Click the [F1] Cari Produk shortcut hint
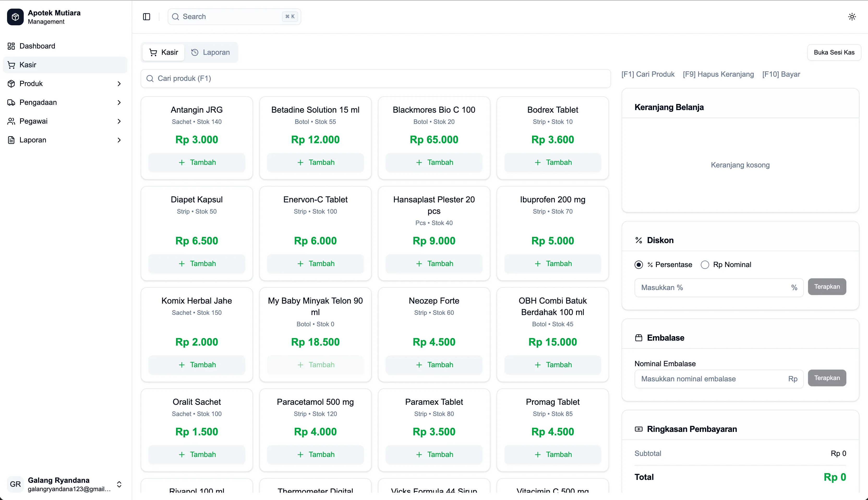 (648, 75)
